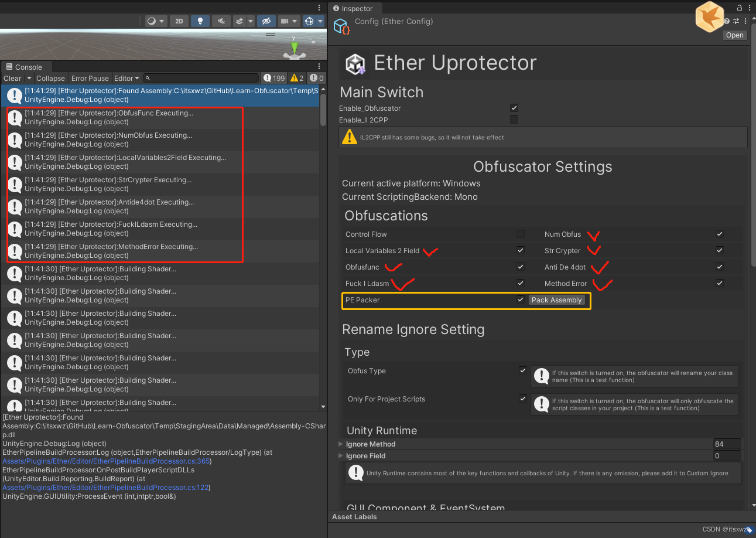Open the gizmos dropdown arrow

coord(320,21)
